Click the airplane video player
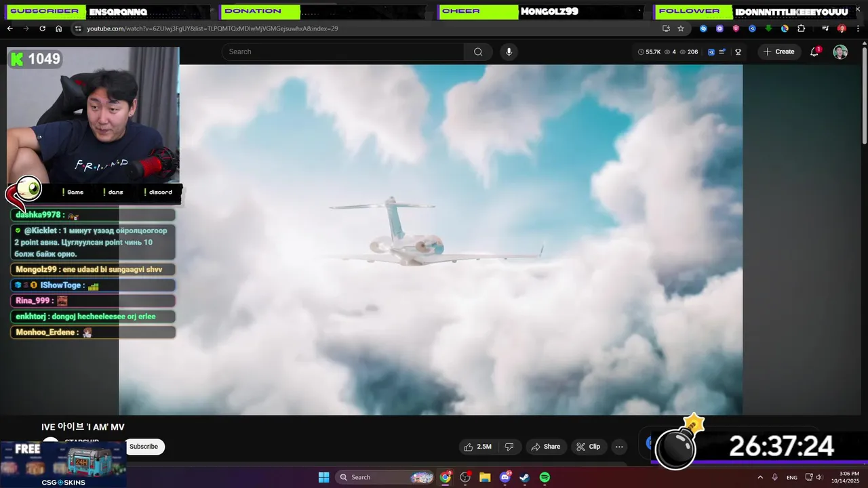The image size is (868, 488). click(x=431, y=239)
